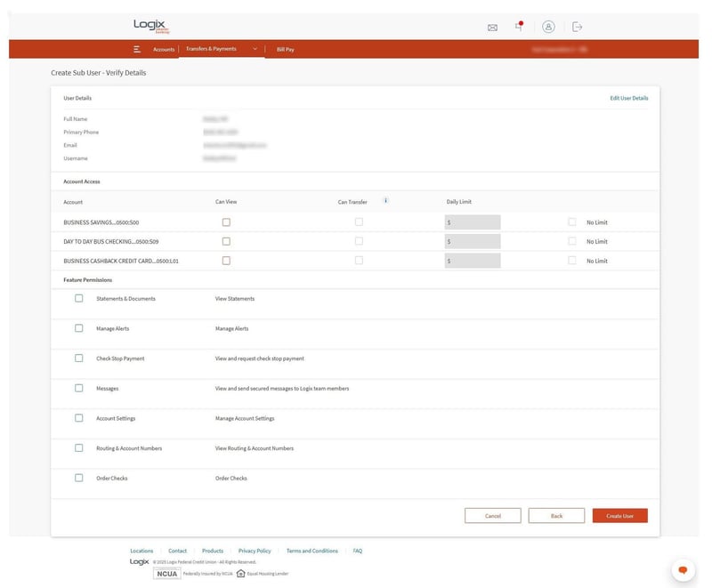Screen dimensions: 712x588
Task: Go to the Bill Pay tab
Action: pyautogui.click(x=285, y=50)
